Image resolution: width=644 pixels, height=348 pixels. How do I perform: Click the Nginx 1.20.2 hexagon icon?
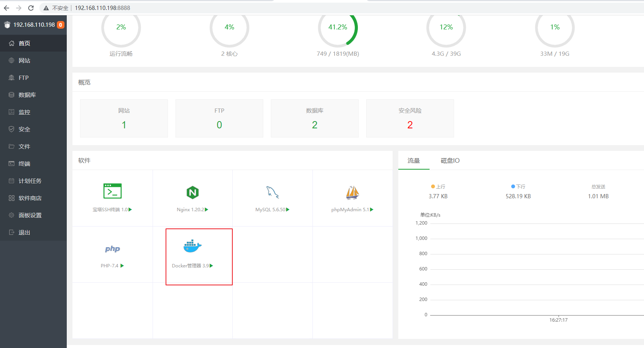[193, 193]
